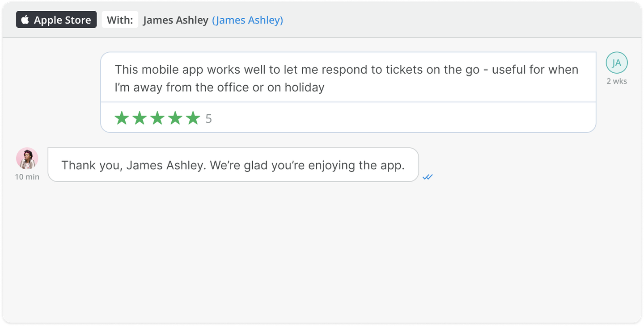Viewport: 644px width, 326px height.
Task: Click the With: label
Action: point(120,20)
